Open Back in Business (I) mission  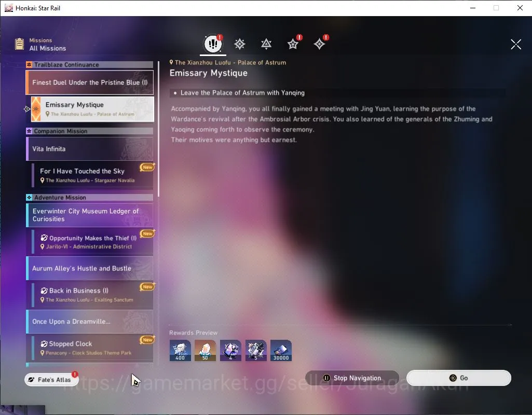tap(92, 295)
